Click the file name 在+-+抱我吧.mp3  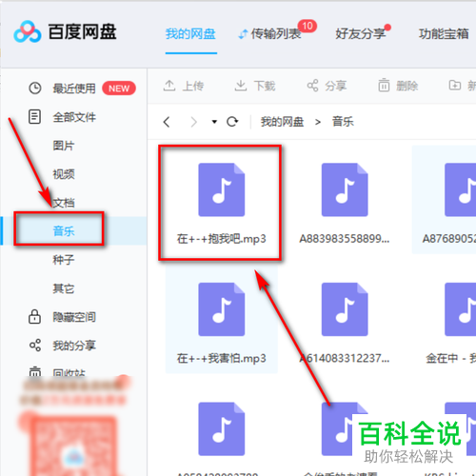tap(222, 239)
